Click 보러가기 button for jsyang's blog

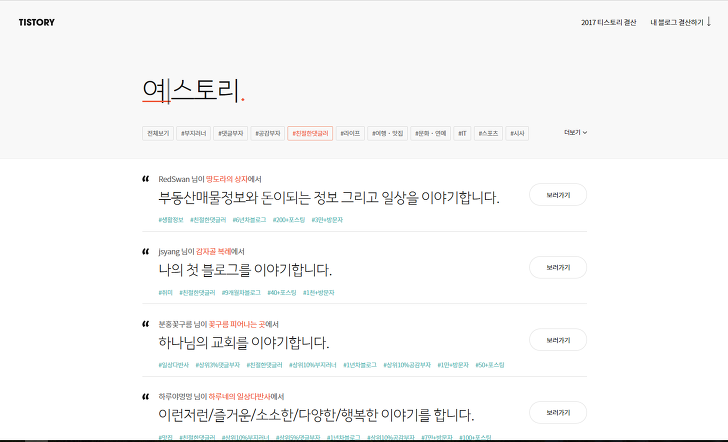pyautogui.click(x=558, y=267)
